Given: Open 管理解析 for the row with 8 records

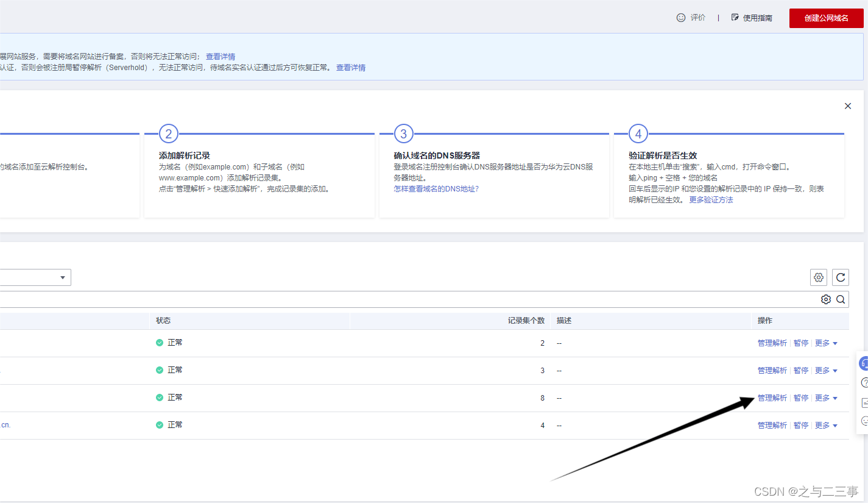Looking at the screenshot, I should (x=772, y=398).
